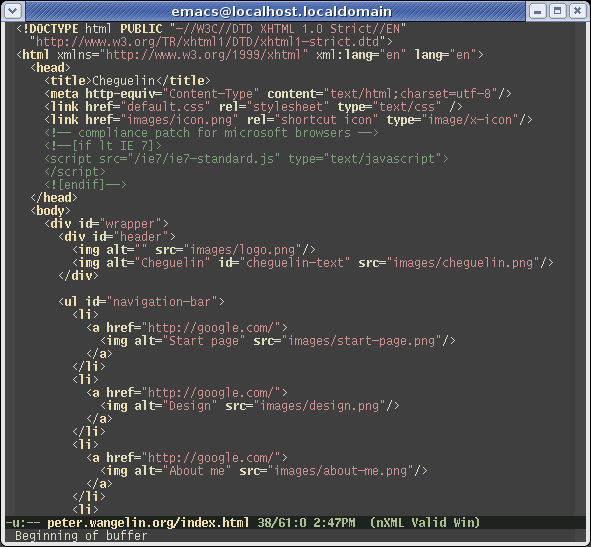This screenshot has height=547, width=591.
Task: Click the "About me" alt text
Action: click(x=197, y=471)
